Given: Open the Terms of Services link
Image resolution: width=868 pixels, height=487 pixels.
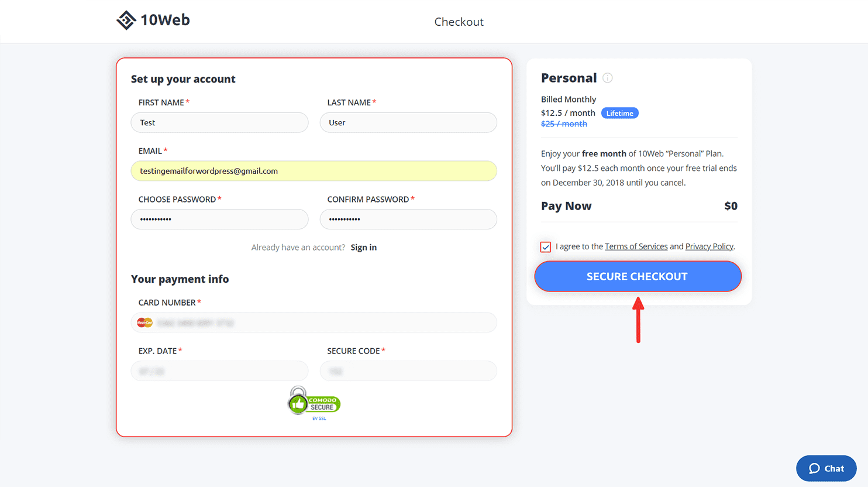Looking at the screenshot, I should [x=636, y=246].
